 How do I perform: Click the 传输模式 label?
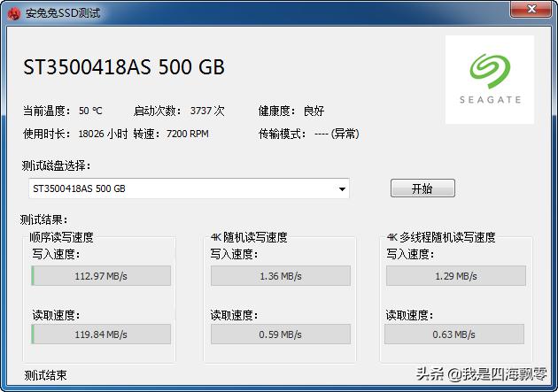(283, 134)
